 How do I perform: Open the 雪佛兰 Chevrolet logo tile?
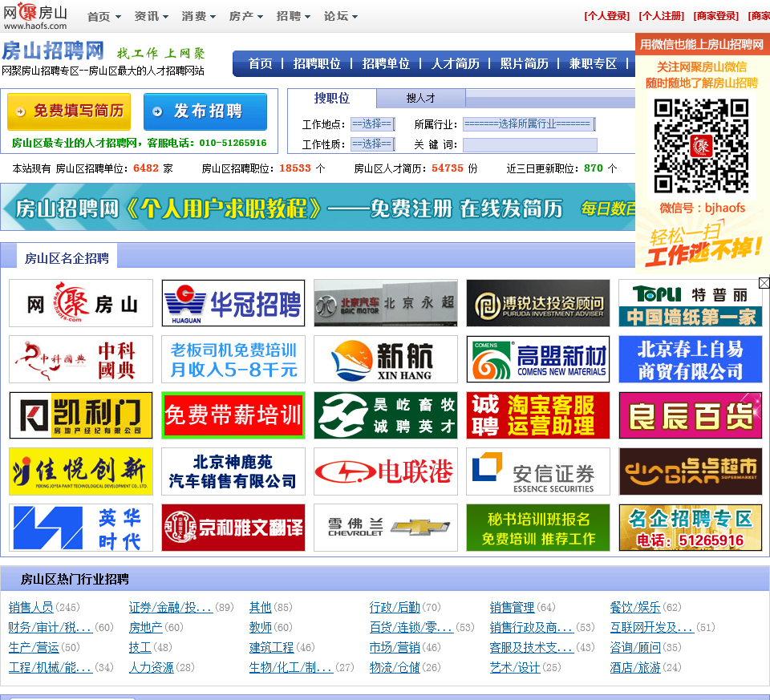386,528
